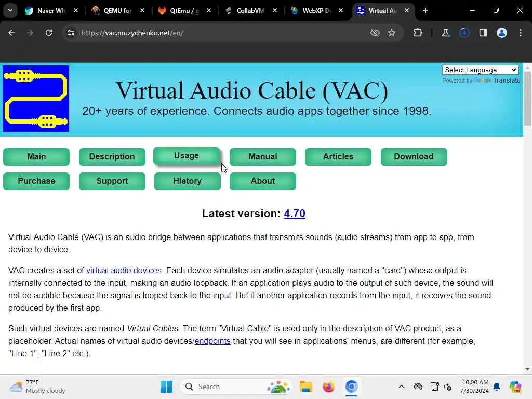
Task: Click the network display tray icon
Action: pos(434,387)
